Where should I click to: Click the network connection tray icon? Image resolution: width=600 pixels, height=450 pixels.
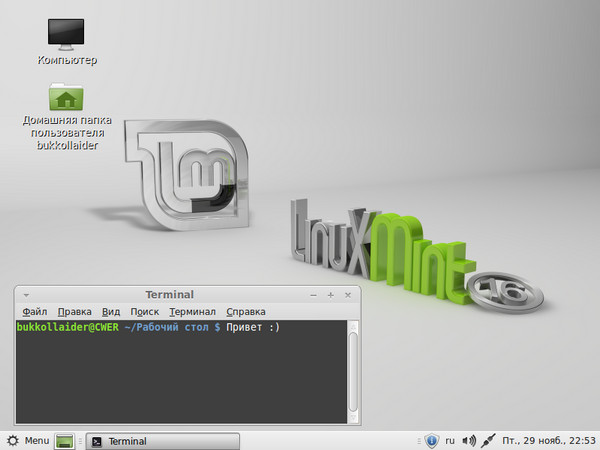488,441
